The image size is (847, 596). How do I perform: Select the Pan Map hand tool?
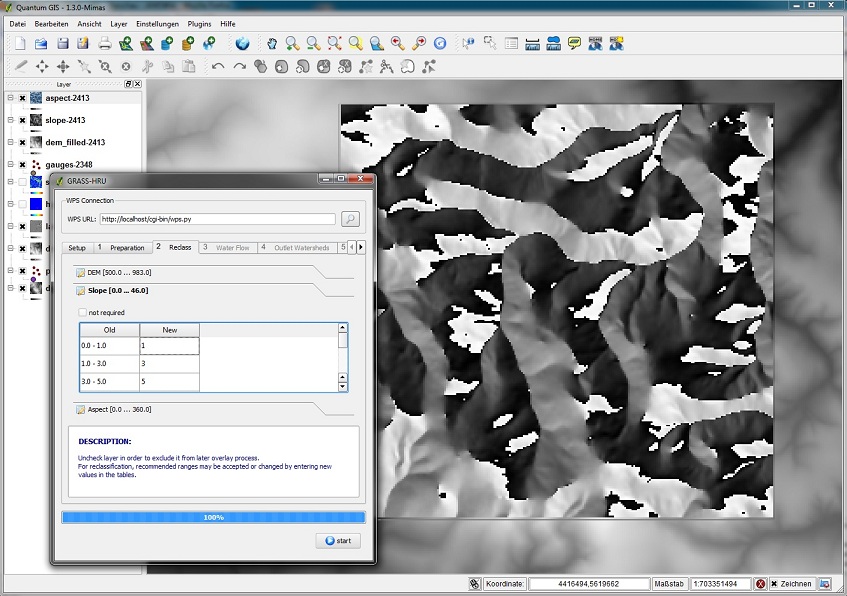271,43
